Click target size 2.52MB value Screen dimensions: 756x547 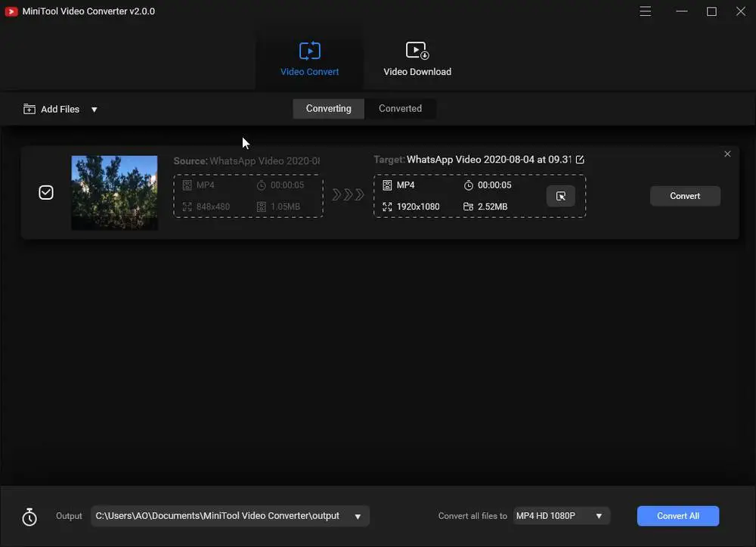pos(492,207)
